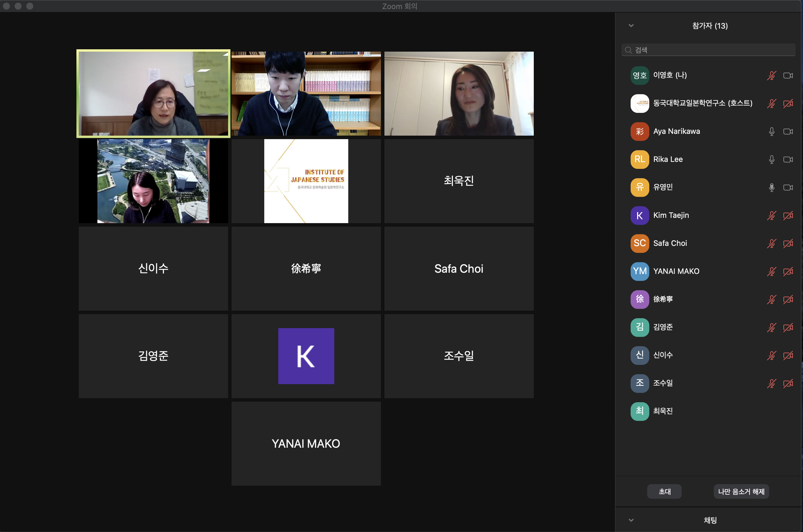Click camera-off icon for 徐希寧 in list
This screenshot has height=532, width=803.
tap(788, 299)
